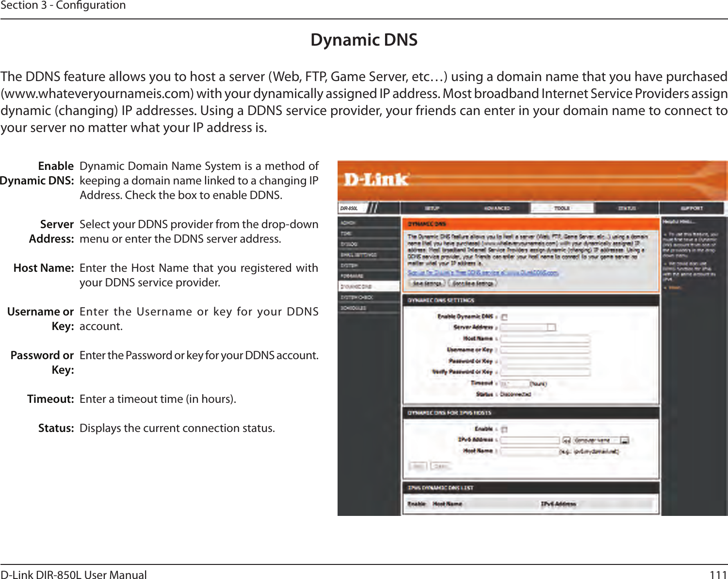Click the D-Link logo in the banner
The width and height of the screenshot is (728, 579).
[x=376, y=180]
